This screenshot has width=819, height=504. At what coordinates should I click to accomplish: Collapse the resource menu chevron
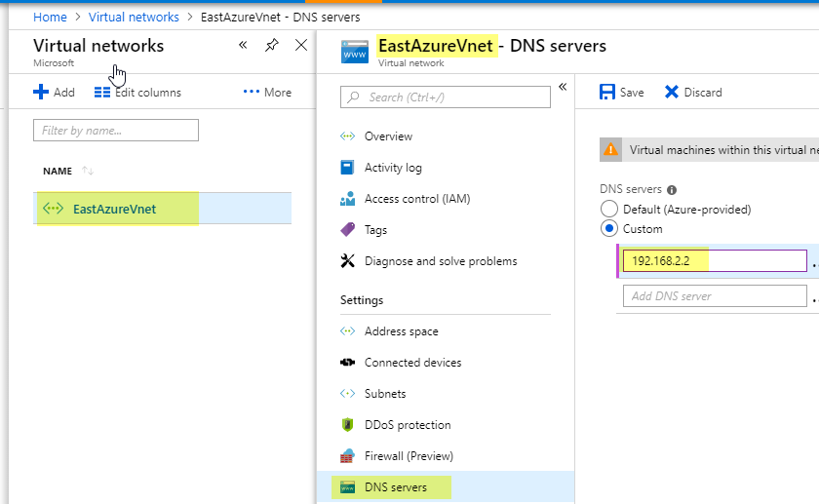point(563,87)
